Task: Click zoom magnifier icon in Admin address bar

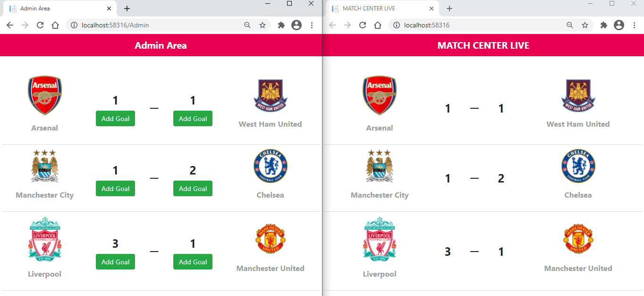Action: click(247, 25)
